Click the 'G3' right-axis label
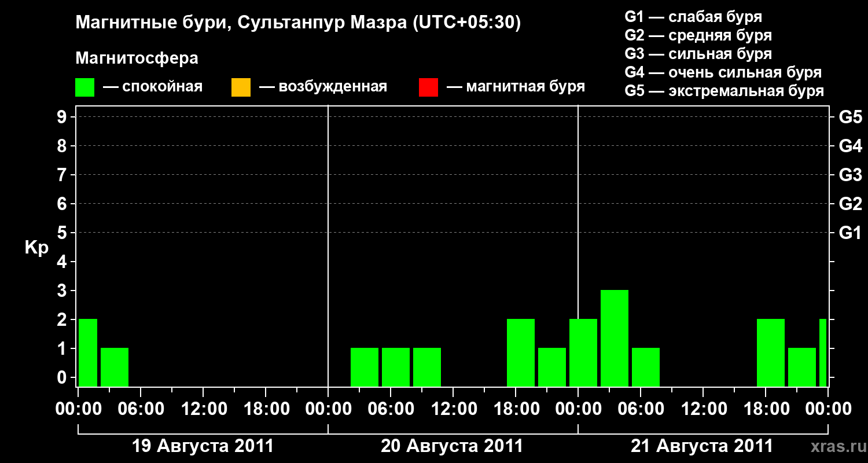Image resolution: width=868 pixels, height=463 pixels. [851, 175]
